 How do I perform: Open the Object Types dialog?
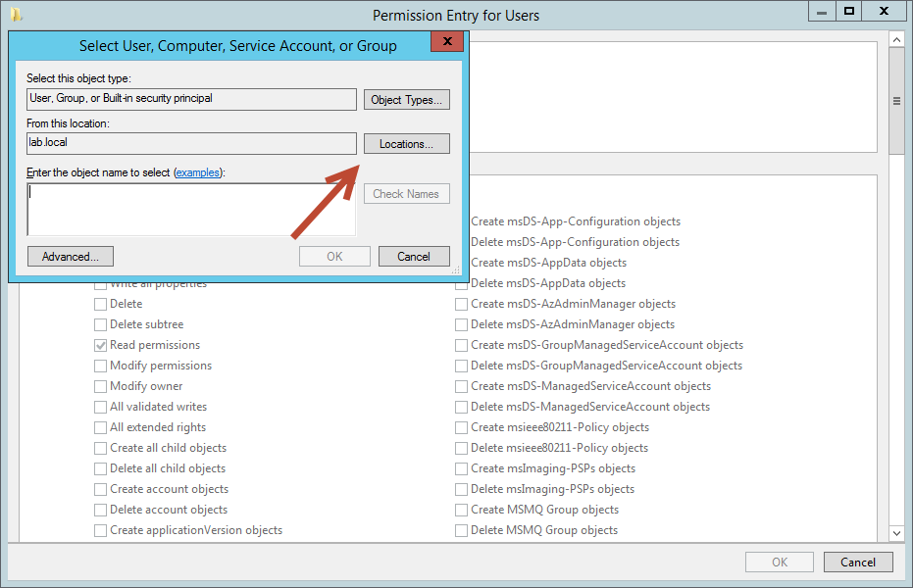[406, 99]
